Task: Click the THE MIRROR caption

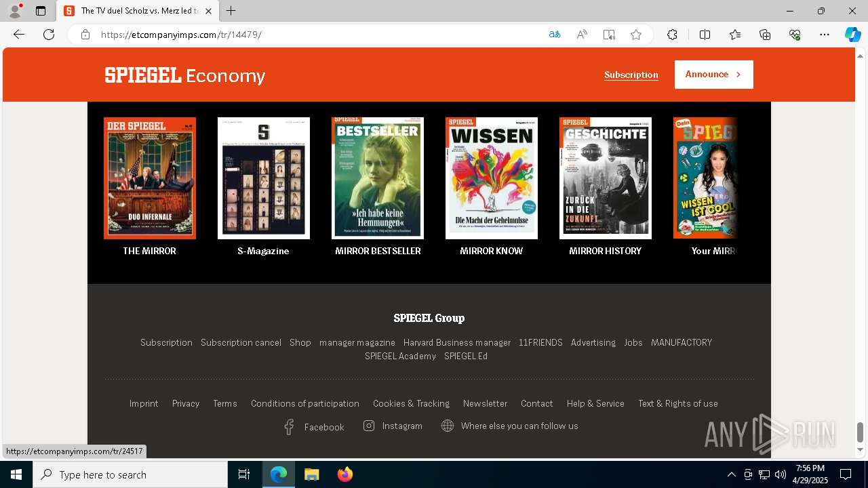Action: 149,251
